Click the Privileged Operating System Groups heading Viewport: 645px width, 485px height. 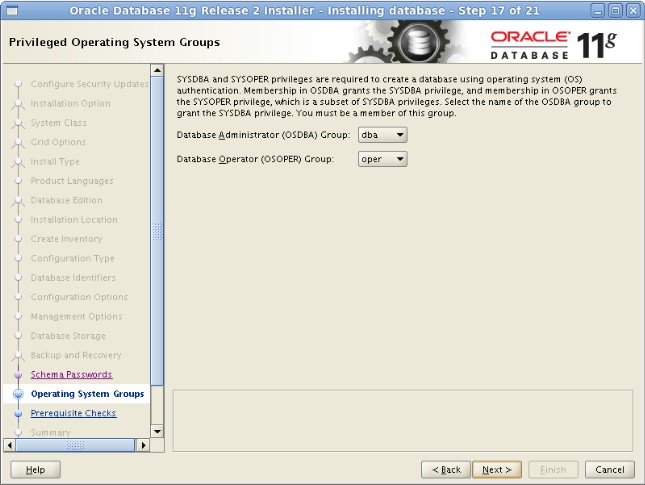[114, 42]
